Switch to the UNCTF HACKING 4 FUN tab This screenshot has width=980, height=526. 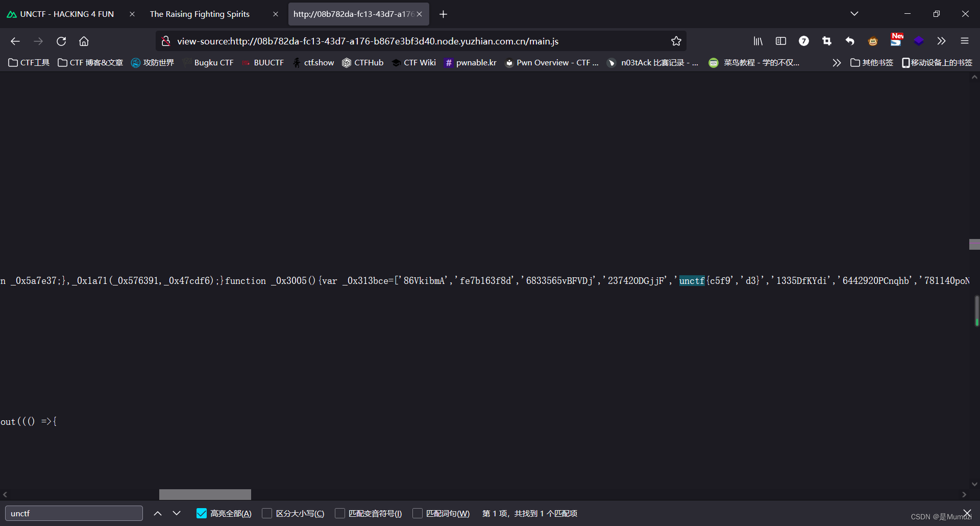click(66, 14)
